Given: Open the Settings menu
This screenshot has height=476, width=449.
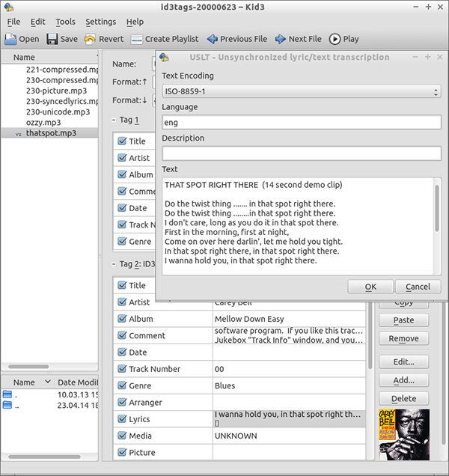Looking at the screenshot, I should click(100, 22).
